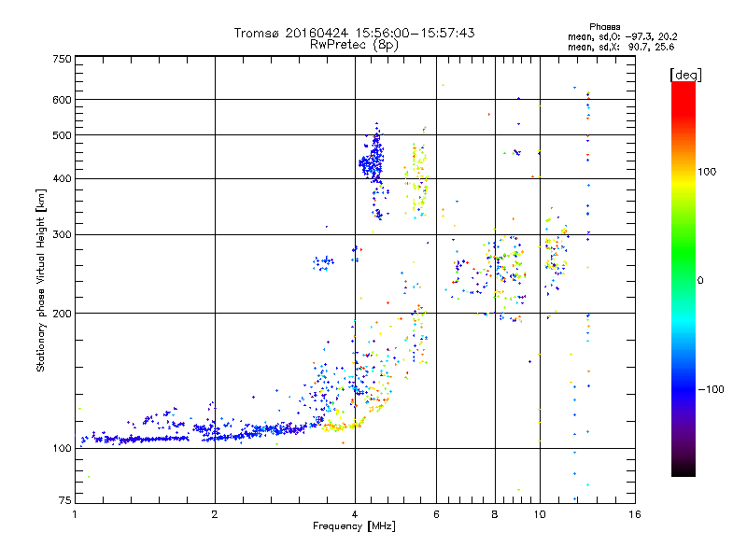Click the colorbar tick label '0'
This screenshot has width=747, height=560.
pyautogui.click(x=700, y=281)
